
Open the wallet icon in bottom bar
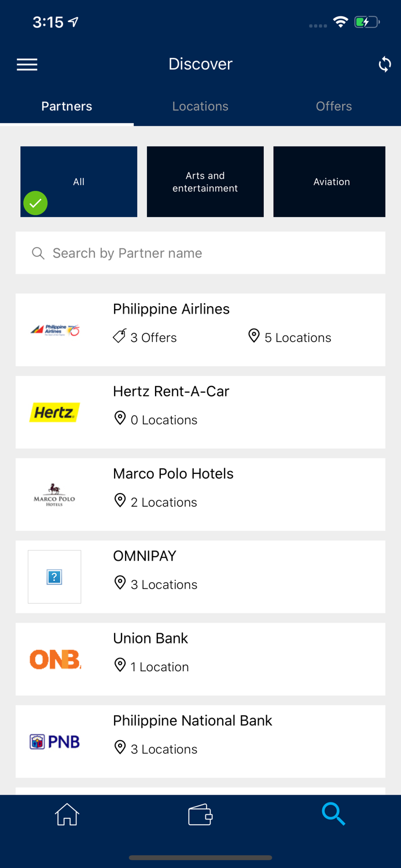(x=200, y=814)
